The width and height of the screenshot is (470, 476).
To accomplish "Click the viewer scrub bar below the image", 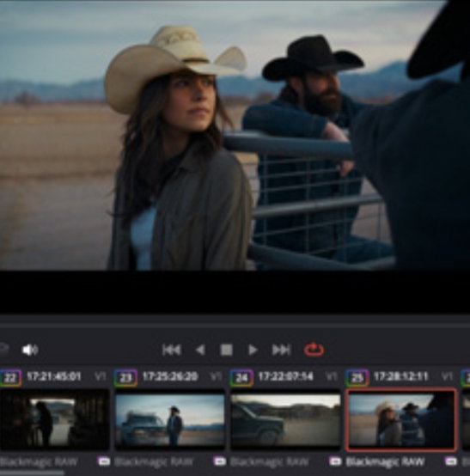I will [x=235, y=326].
